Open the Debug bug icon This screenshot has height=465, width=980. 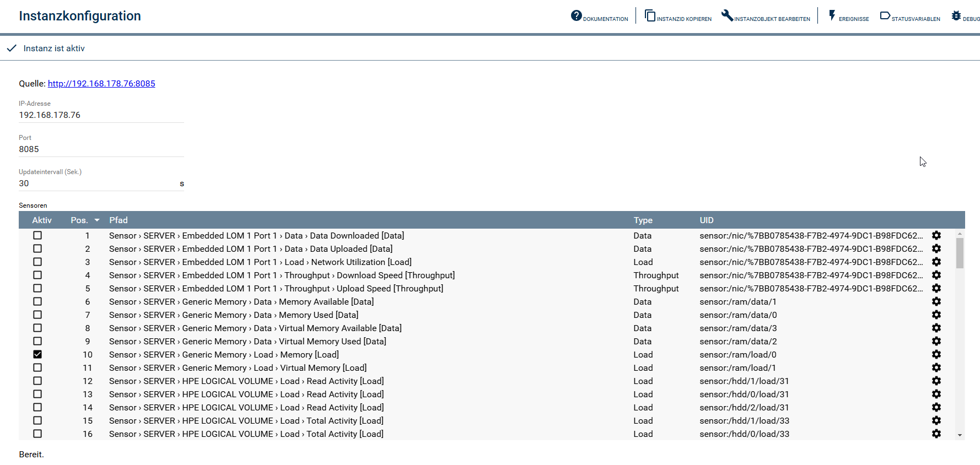click(956, 16)
